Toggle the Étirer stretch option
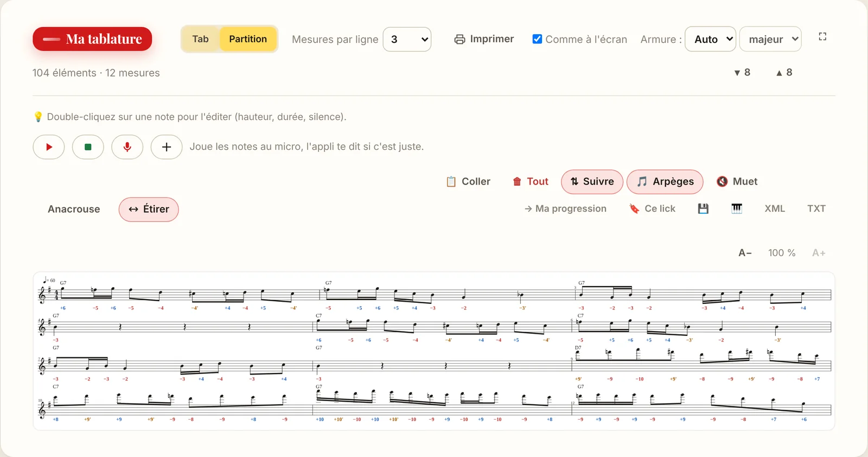The height and width of the screenshot is (457, 868). point(149,210)
